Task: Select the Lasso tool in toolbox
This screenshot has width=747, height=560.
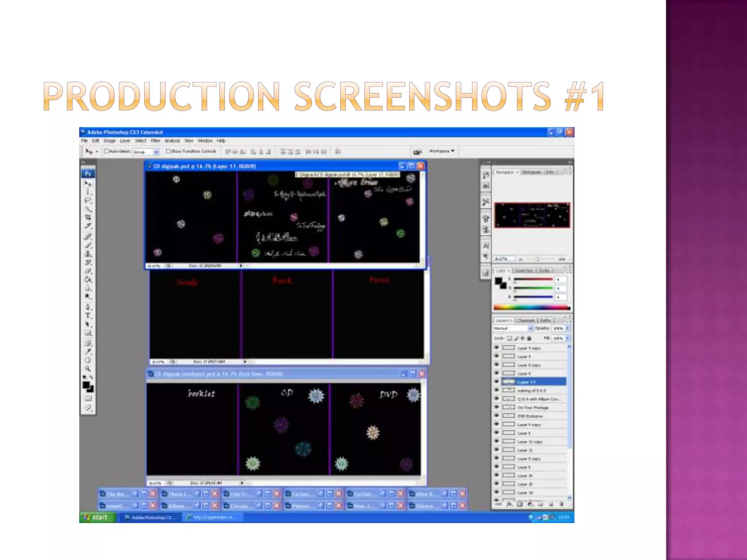Action: tap(88, 200)
